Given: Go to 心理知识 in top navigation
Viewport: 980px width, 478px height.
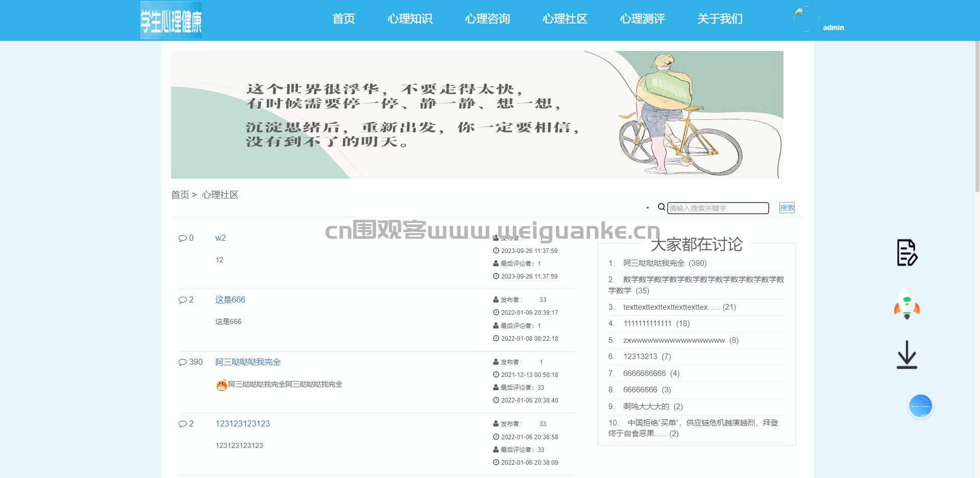Looking at the screenshot, I should (410, 19).
